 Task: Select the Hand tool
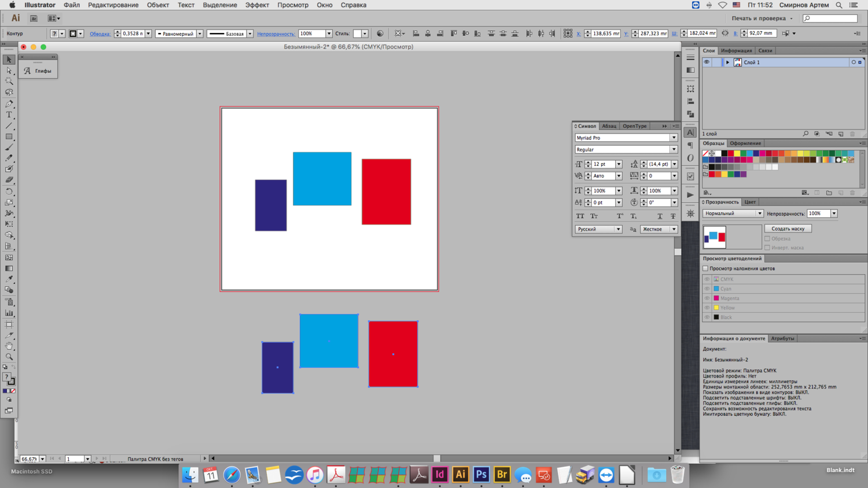pyautogui.click(x=9, y=346)
